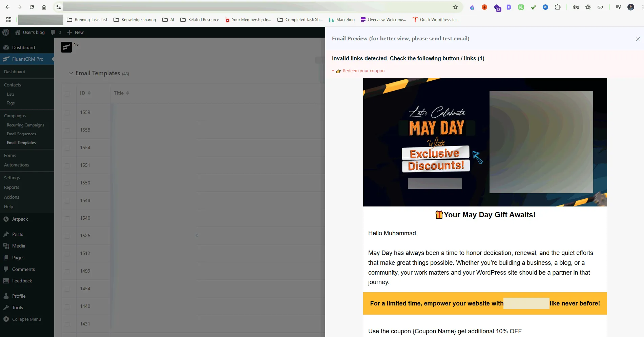Click the green K extension icon

(521, 7)
